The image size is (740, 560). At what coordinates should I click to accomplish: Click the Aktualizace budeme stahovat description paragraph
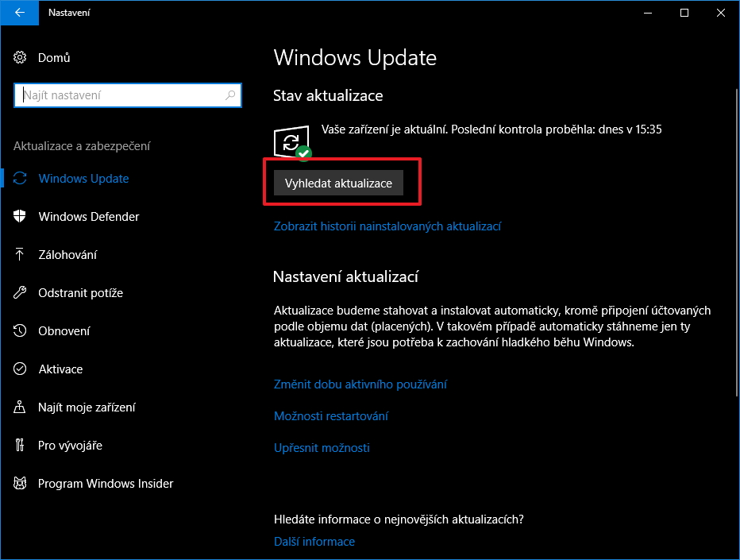tap(492, 326)
